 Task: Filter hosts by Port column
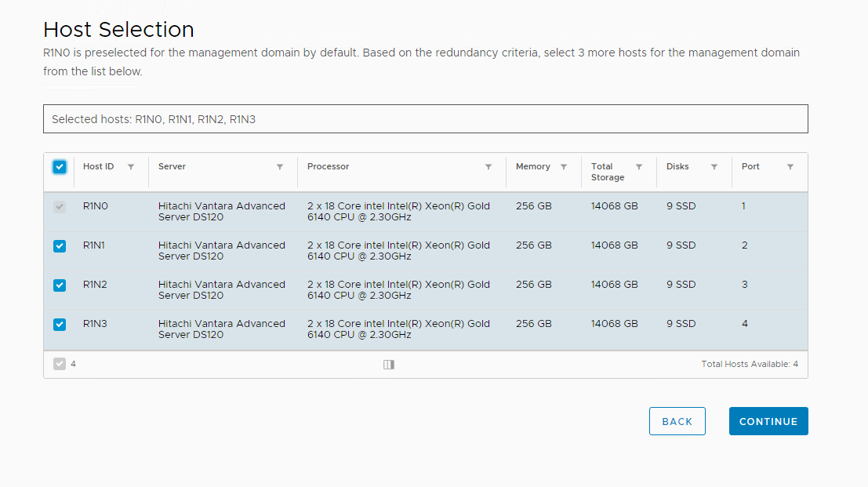click(x=790, y=167)
